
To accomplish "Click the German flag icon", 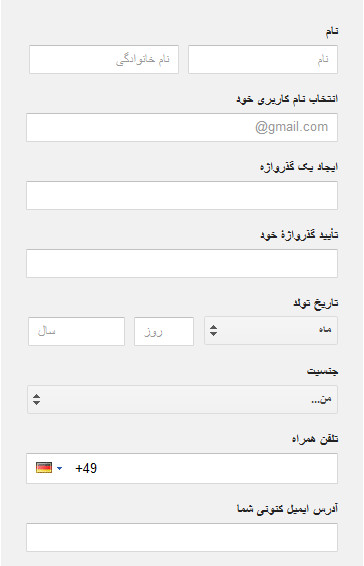I will (x=44, y=468).
